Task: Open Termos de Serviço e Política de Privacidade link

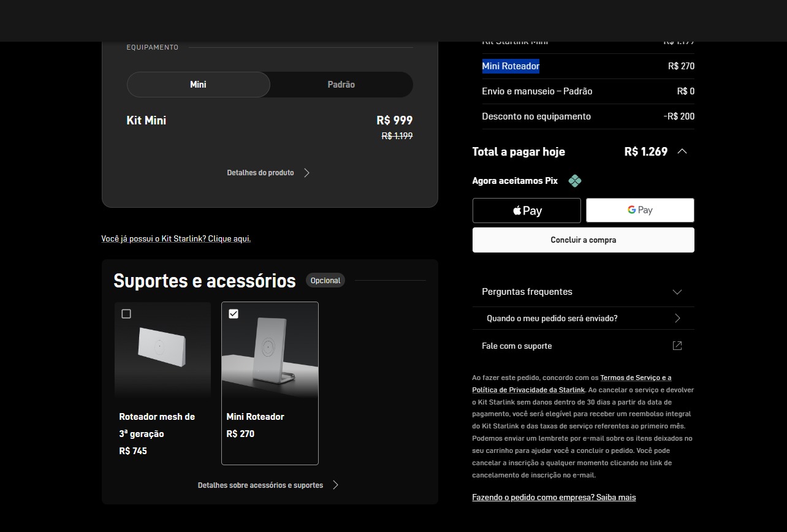Action: [635, 378]
